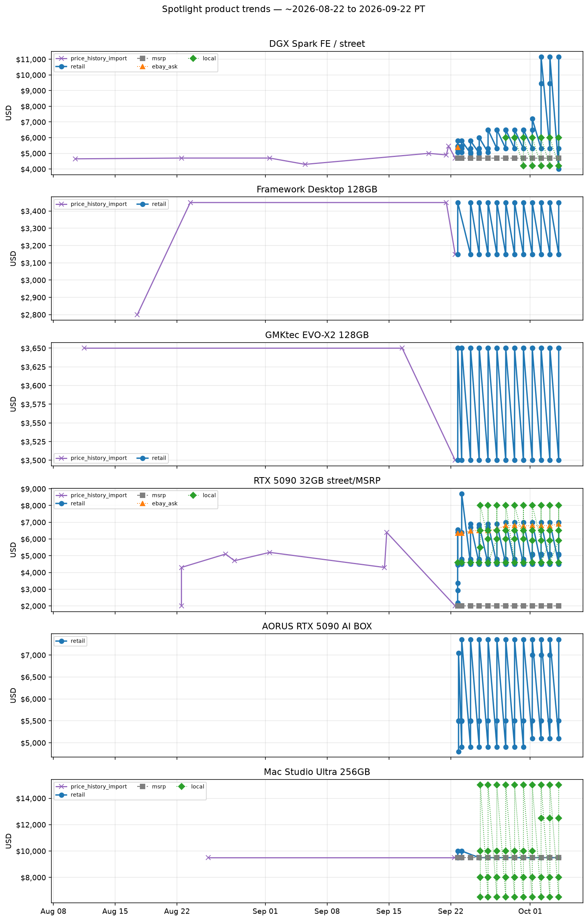Select 'msrp' legend entry in Mac Studio Ultra chart

click(x=151, y=786)
